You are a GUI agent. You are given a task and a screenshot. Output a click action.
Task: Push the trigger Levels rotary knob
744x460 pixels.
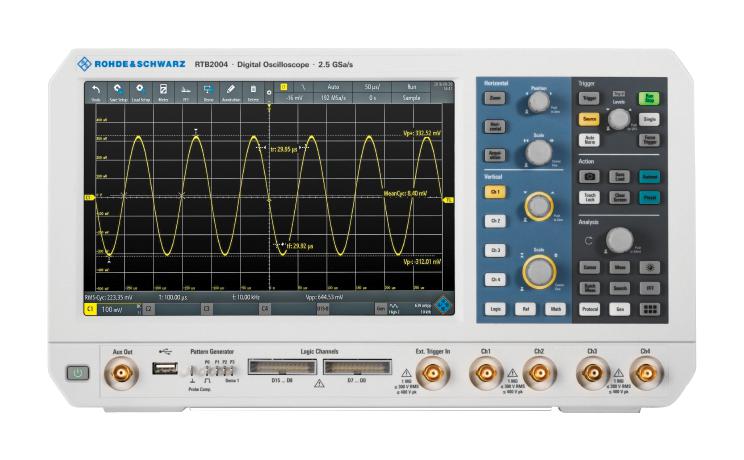tap(619, 119)
